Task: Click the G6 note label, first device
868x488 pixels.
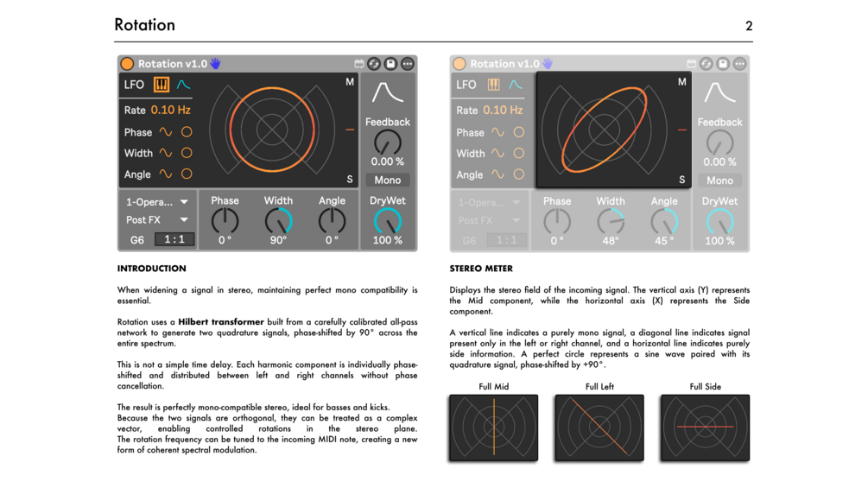Action: pyautogui.click(x=136, y=239)
